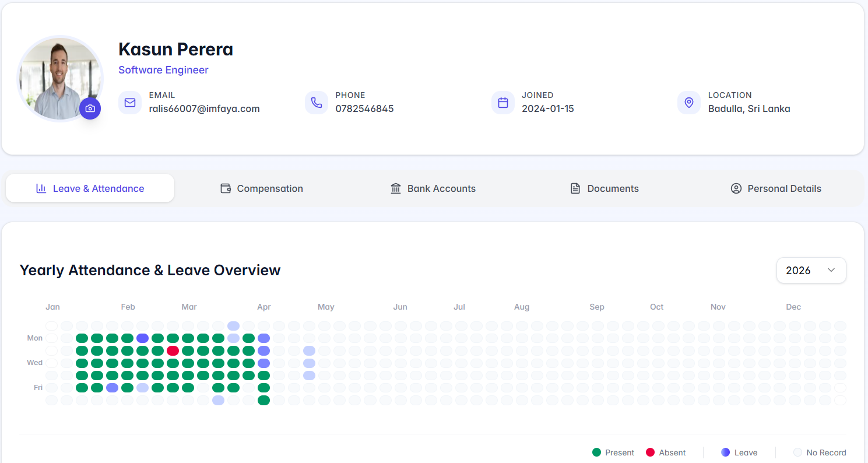Click the person icon in Personal Details tab

(736, 188)
